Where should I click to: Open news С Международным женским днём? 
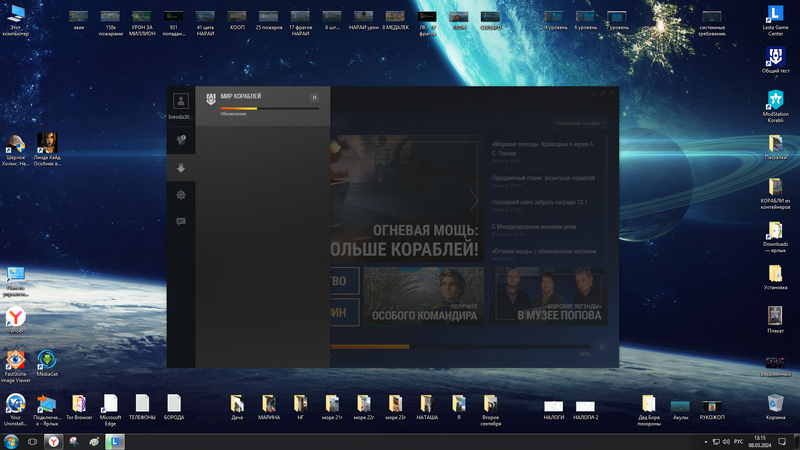click(x=534, y=227)
